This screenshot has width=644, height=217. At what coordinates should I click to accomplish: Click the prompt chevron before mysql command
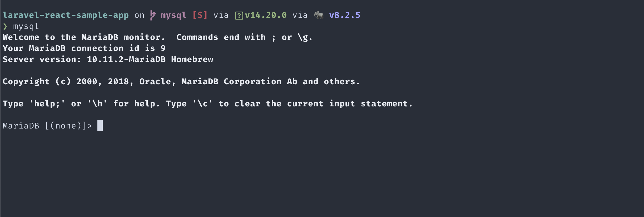point(5,26)
